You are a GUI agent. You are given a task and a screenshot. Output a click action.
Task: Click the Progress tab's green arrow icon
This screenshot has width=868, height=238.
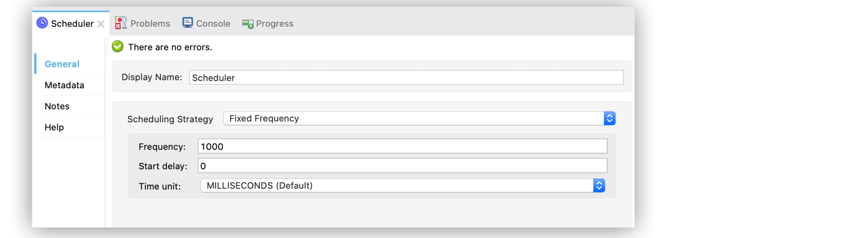[248, 24]
